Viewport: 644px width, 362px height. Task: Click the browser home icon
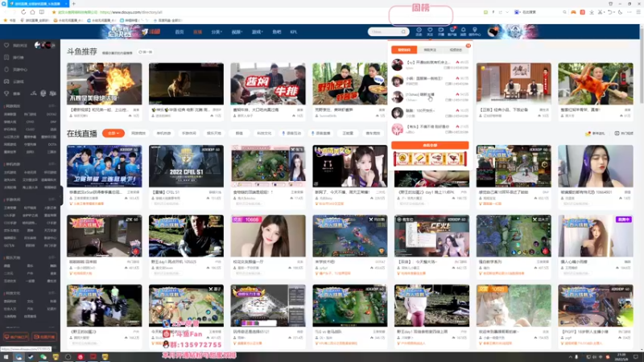click(x=32, y=12)
